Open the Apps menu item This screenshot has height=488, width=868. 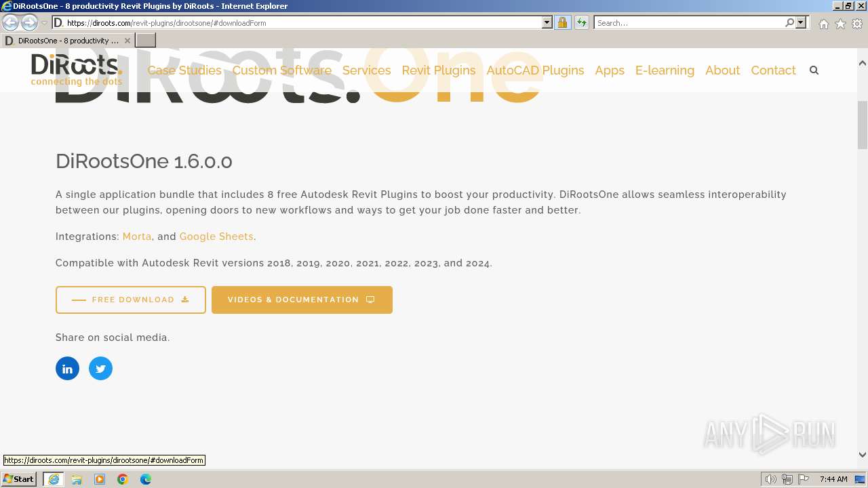[x=610, y=70]
